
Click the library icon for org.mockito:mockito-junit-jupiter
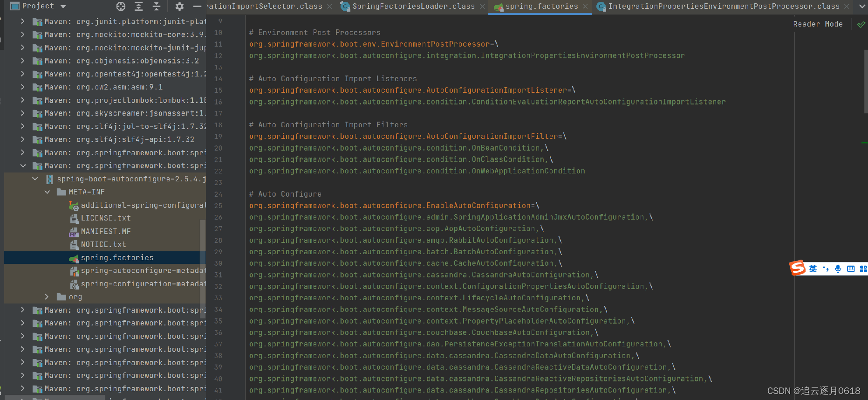(37, 48)
